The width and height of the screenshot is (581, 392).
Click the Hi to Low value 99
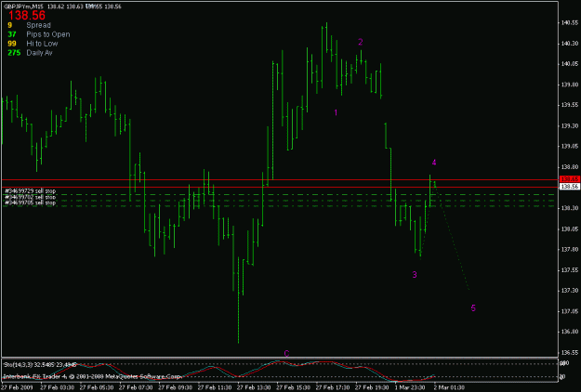tap(12, 44)
